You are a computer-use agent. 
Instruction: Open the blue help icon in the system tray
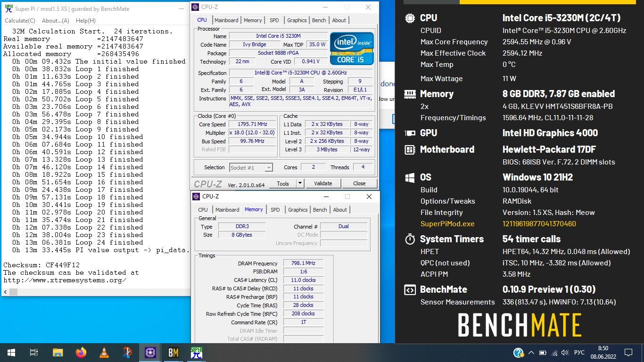coord(518,352)
